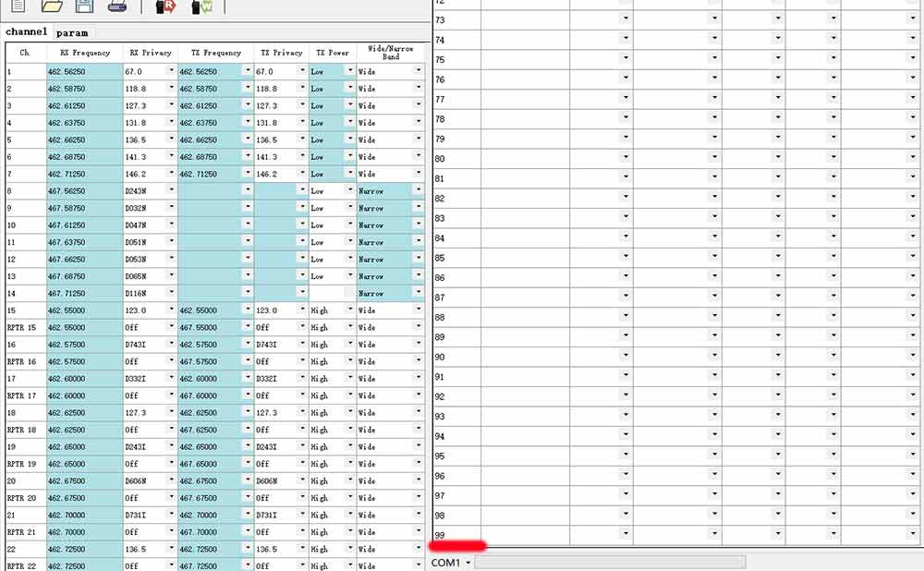
Task: Open TX Frequency dropdown for RPTR 16
Action: pos(248,361)
